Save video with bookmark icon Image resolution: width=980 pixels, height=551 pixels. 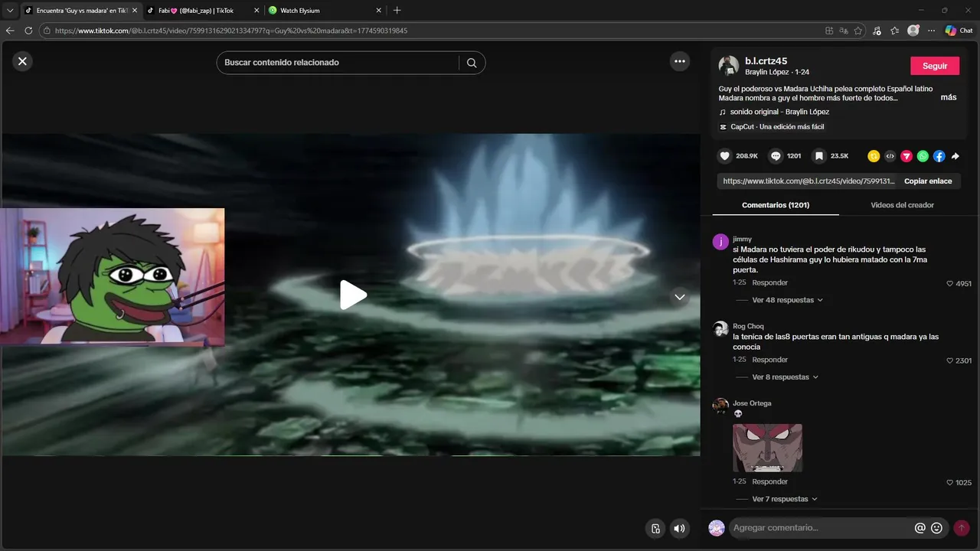pyautogui.click(x=819, y=156)
